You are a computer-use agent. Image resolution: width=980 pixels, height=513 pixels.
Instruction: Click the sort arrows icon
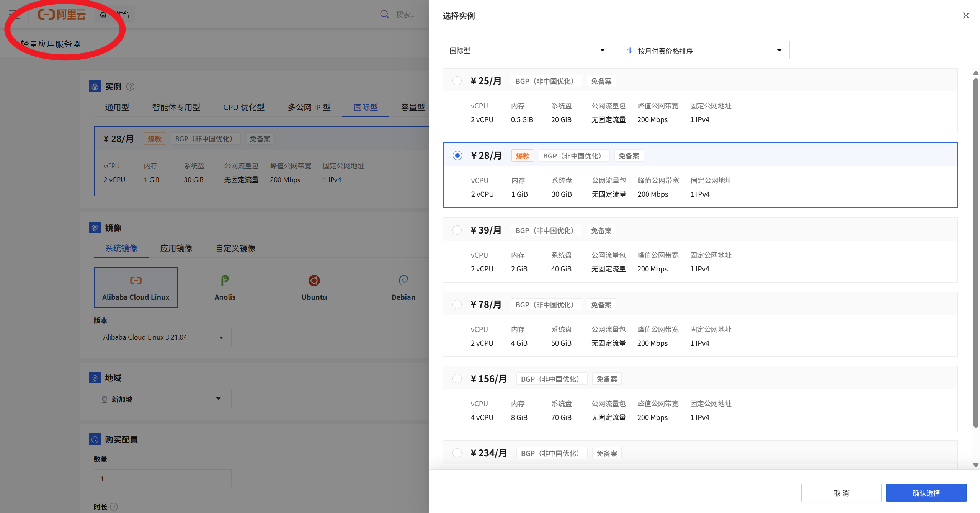[630, 51]
